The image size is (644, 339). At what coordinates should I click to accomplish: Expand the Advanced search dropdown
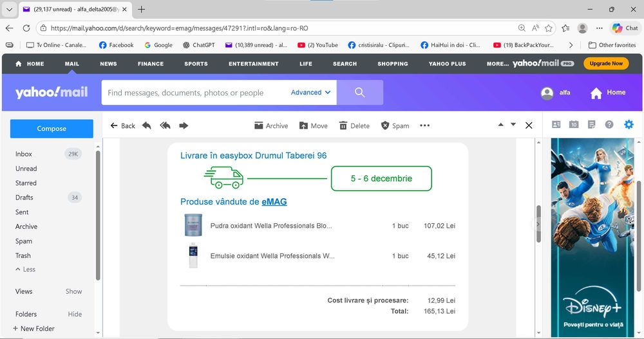click(310, 93)
